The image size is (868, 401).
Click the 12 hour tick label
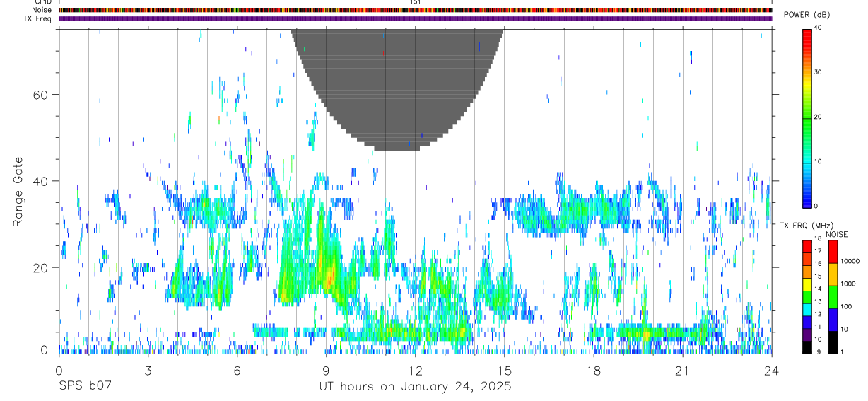415,371
